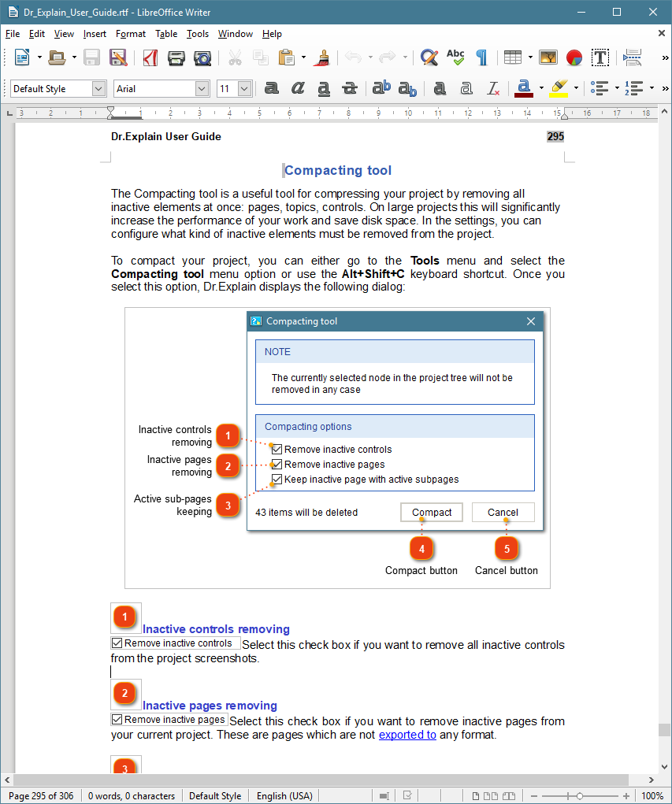Insert a page break from the toolbar

633,57
